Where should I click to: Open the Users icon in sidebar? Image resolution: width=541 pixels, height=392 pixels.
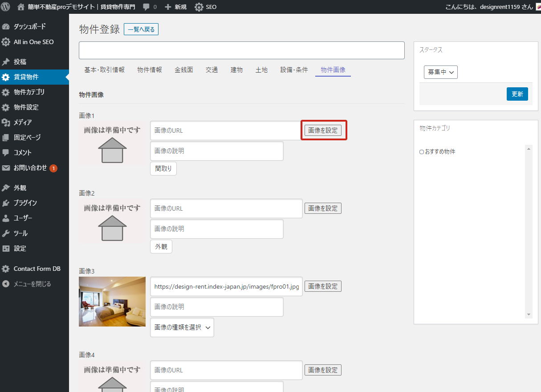click(6, 218)
